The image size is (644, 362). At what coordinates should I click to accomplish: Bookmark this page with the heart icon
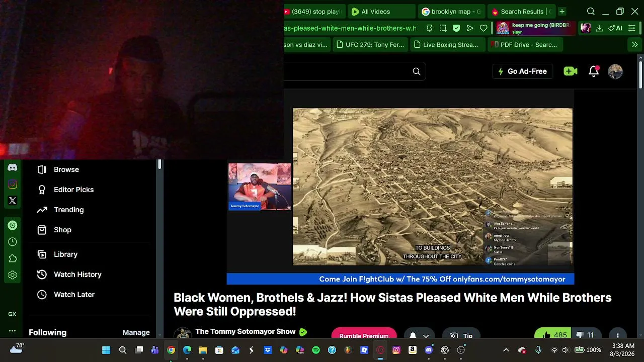(484, 28)
